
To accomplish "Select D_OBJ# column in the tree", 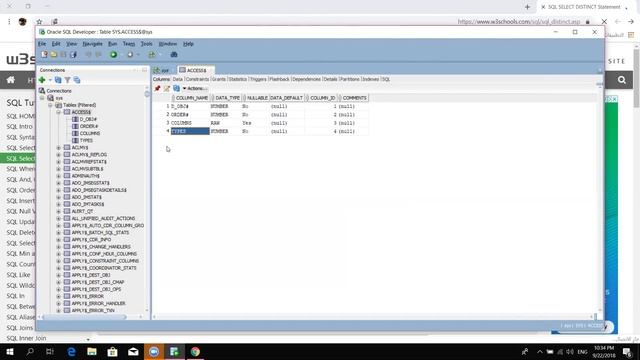I will [x=88, y=119].
